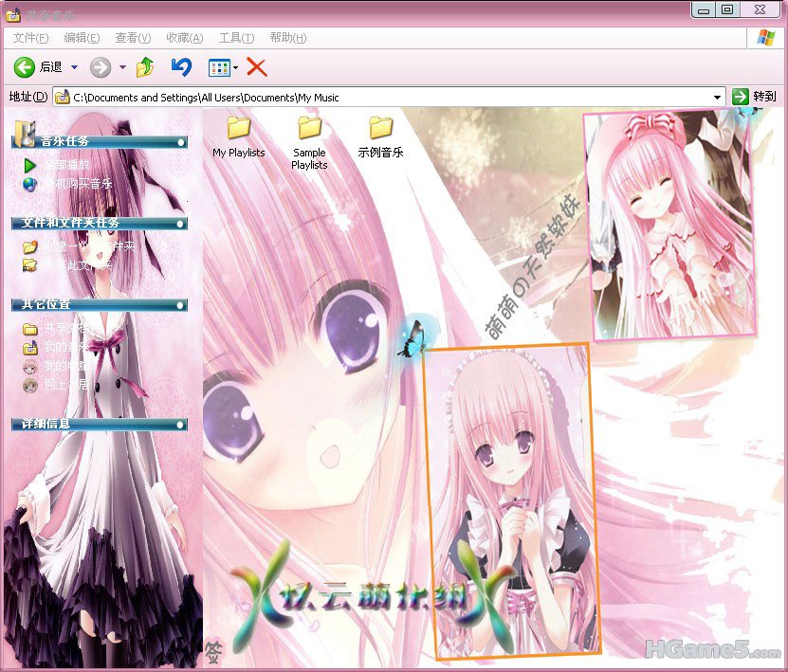Go up one folder level

(x=145, y=67)
